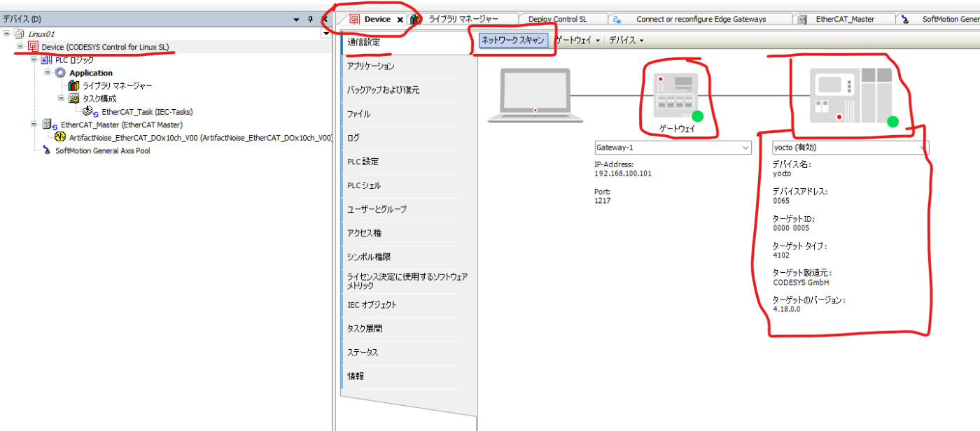Select the IEC オブジェクト side tab
The height and width of the screenshot is (431, 980).
pyautogui.click(x=409, y=304)
